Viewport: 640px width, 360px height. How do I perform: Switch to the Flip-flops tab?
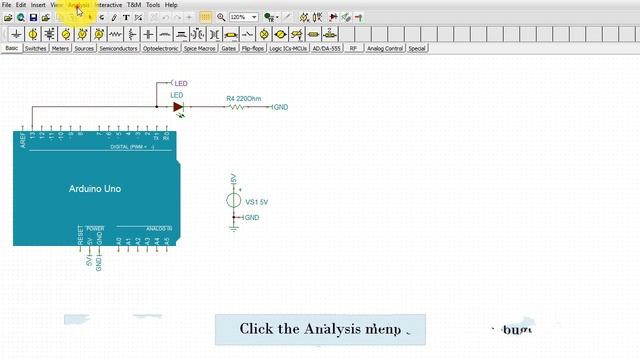[x=253, y=48]
